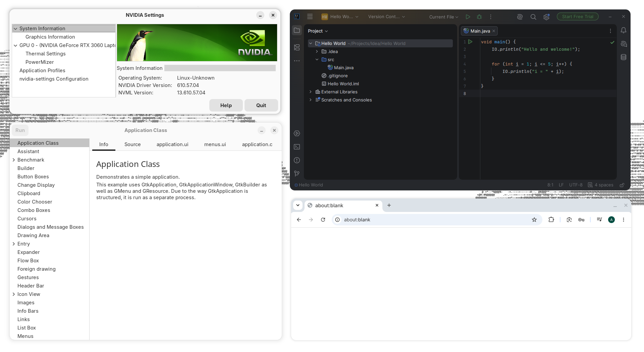Viewport: 644px width, 352px height.
Task: Open the Structure tool window icon
Action: [x=297, y=47]
